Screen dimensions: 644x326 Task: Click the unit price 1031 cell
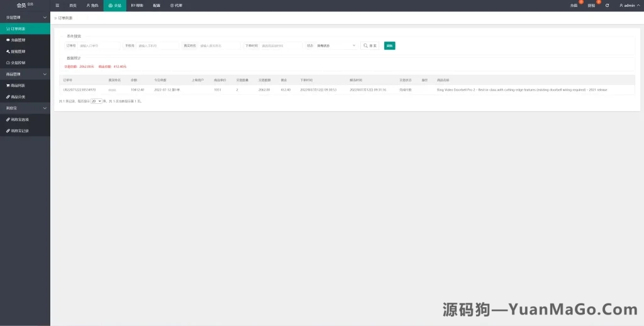(x=217, y=89)
